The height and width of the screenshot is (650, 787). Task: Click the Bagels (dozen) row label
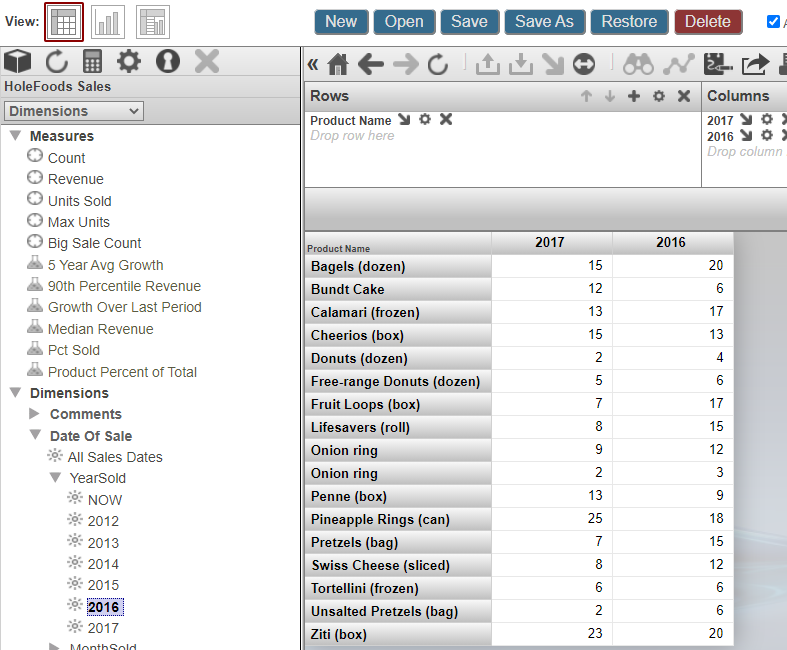(398, 267)
